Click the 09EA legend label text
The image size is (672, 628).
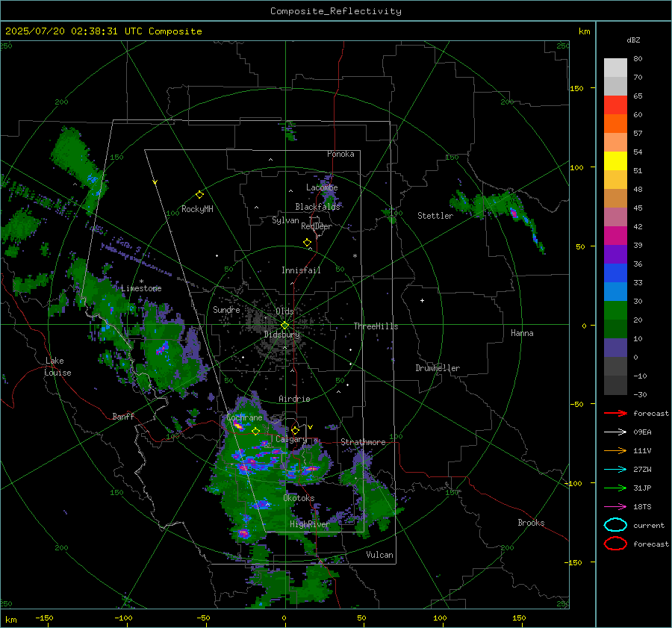pyautogui.click(x=642, y=432)
